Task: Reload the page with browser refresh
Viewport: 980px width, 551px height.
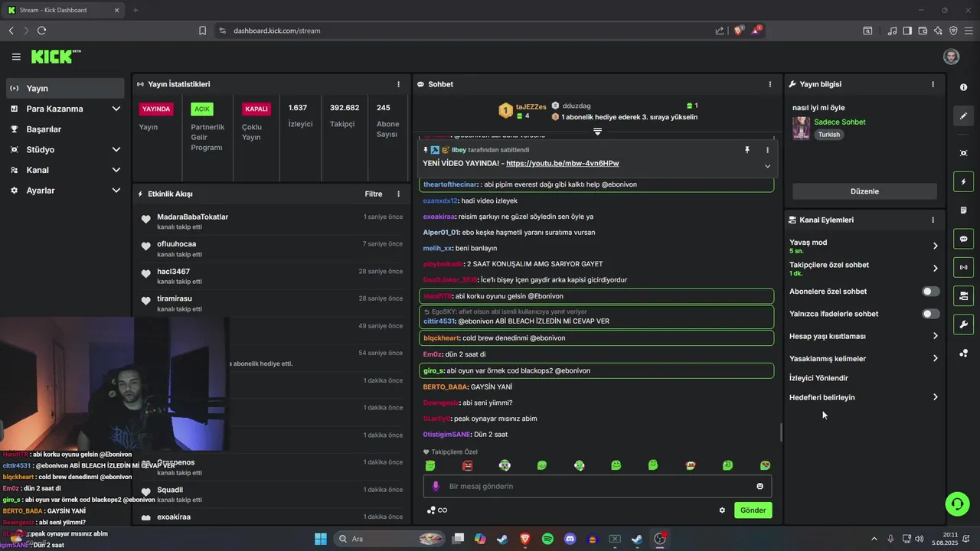Action: point(41,31)
